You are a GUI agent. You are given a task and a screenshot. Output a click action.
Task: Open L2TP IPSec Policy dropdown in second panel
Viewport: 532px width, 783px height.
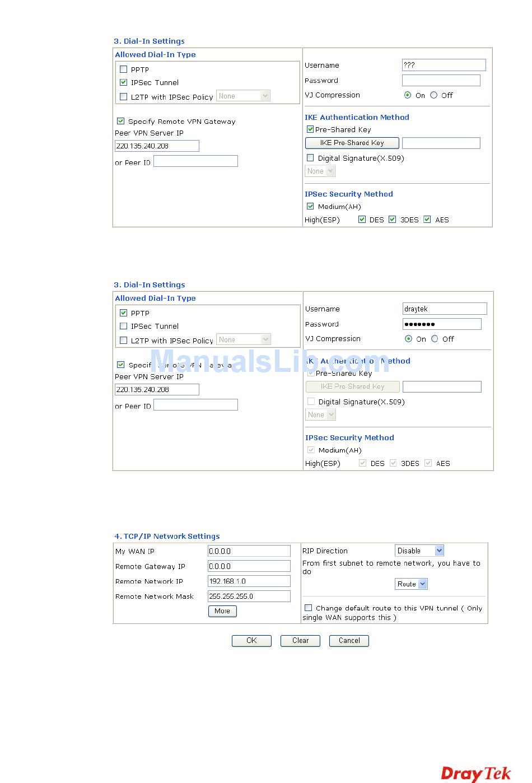pos(244,339)
